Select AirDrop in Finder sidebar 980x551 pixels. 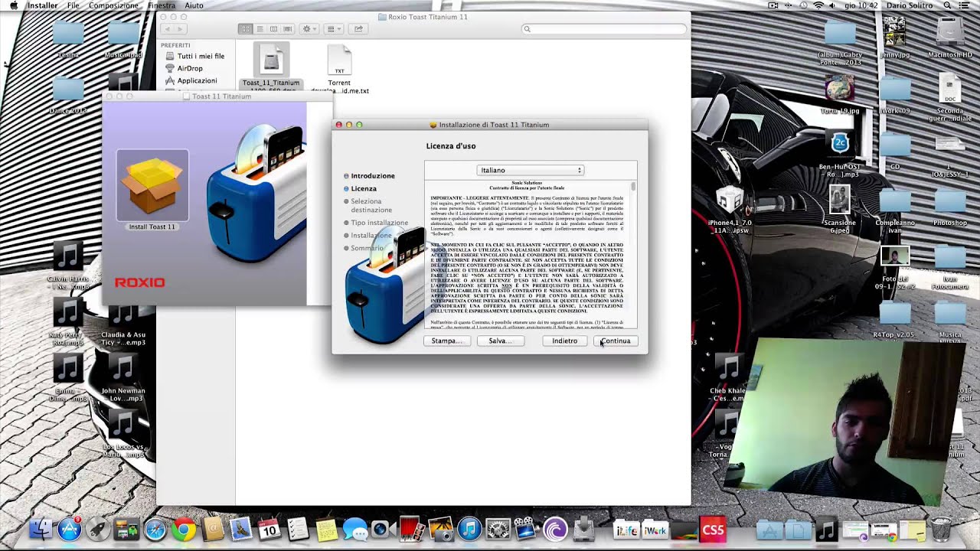point(183,68)
